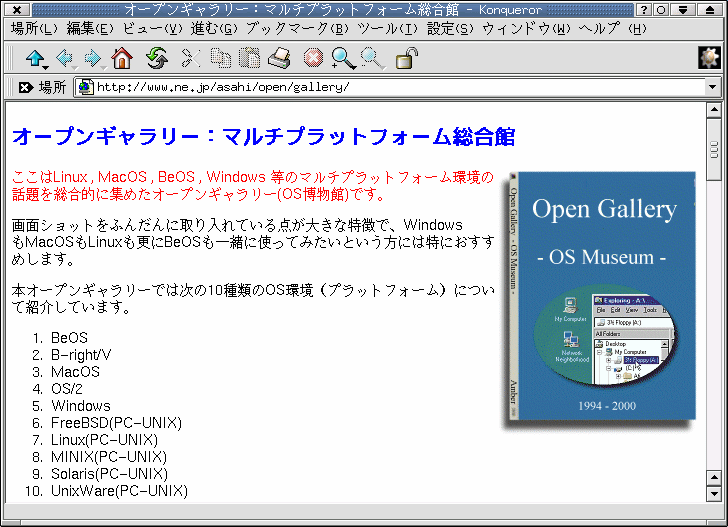The height and width of the screenshot is (527, 728).
Task: Click the Paste clipboard icon
Action: point(249,59)
